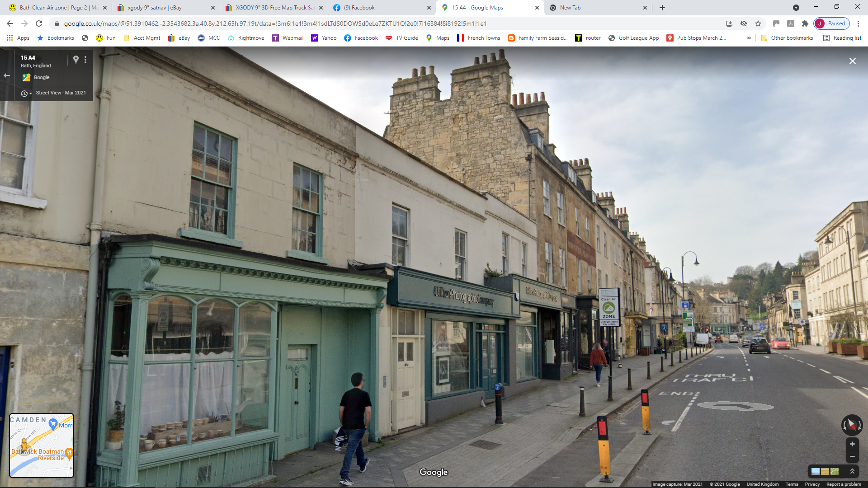This screenshot has height=488, width=868.
Task: Open the Reading list
Action: (x=842, y=38)
